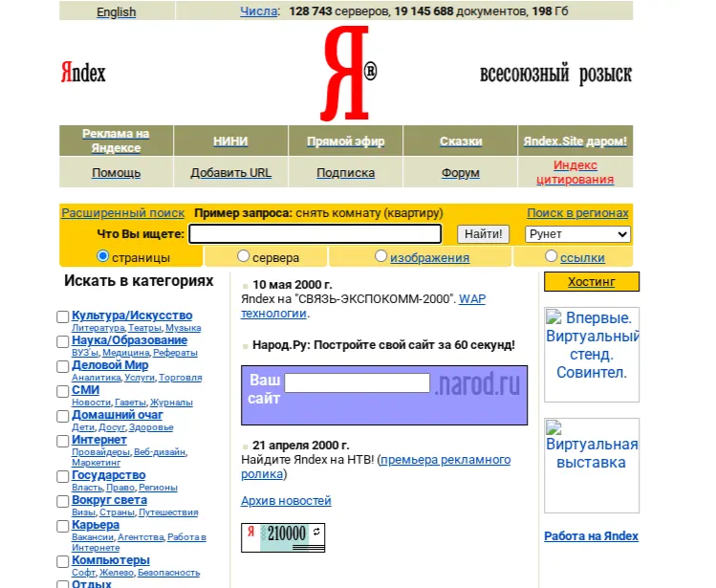Screen dimensions: 716x588
Task: Open Яndex.Site даром! menu item
Action: coord(575,142)
